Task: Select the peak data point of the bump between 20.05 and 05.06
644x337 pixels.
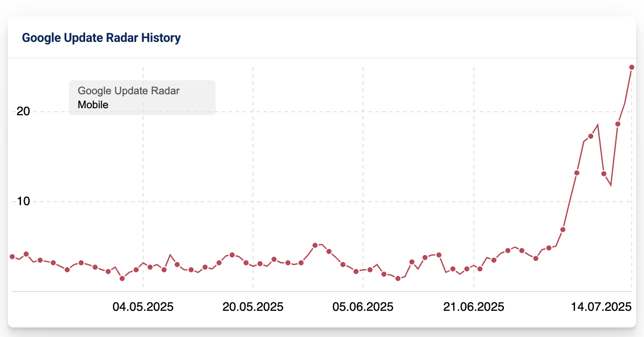Action: pyautogui.click(x=315, y=245)
